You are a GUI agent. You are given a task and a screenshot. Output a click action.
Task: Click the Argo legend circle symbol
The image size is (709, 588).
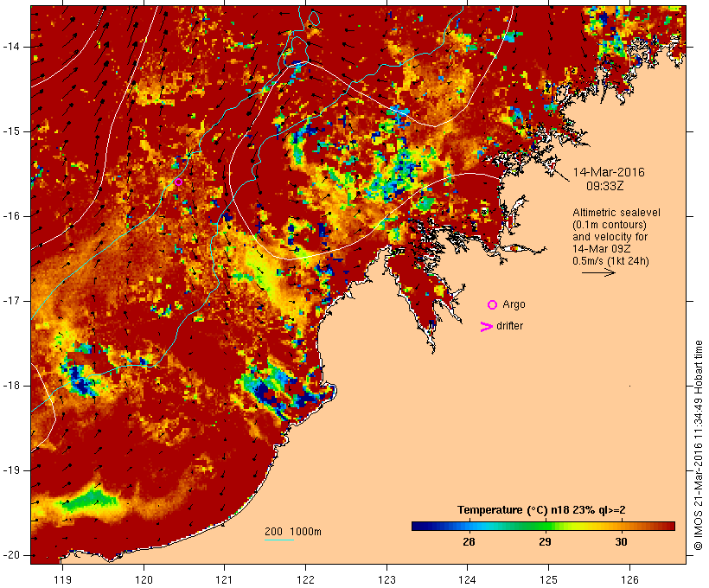coord(493,305)
